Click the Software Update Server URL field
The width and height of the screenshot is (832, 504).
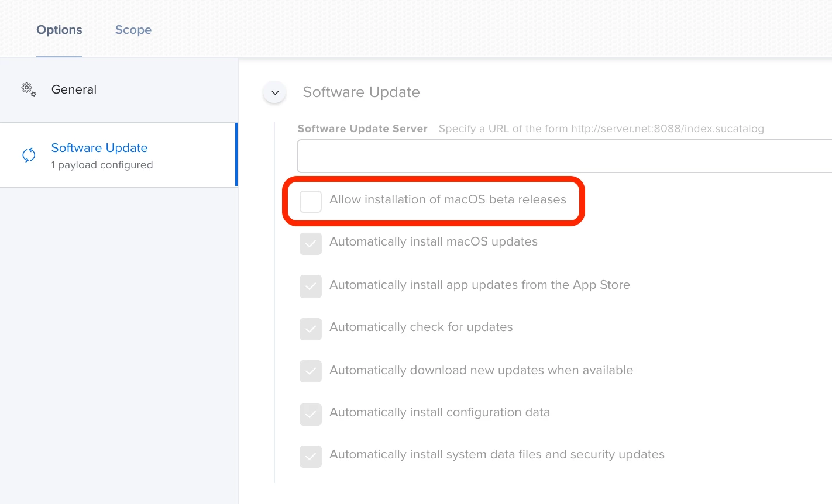(x=565, y=156)
